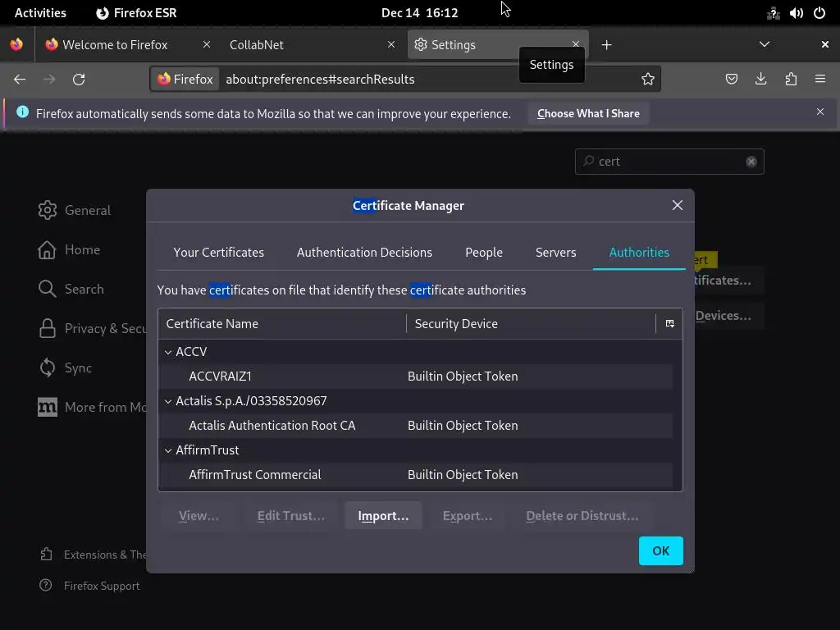Click the Firefox Support question icon
The image size is (840, 630).
coord(46,585)
